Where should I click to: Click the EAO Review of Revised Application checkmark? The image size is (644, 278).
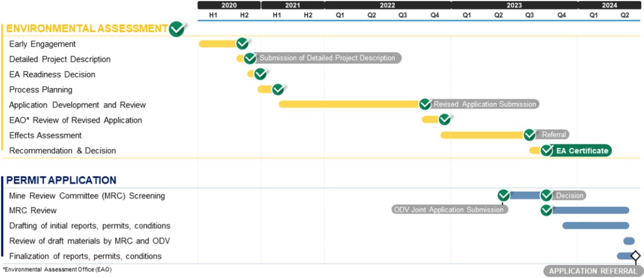[x=444, y=119]
